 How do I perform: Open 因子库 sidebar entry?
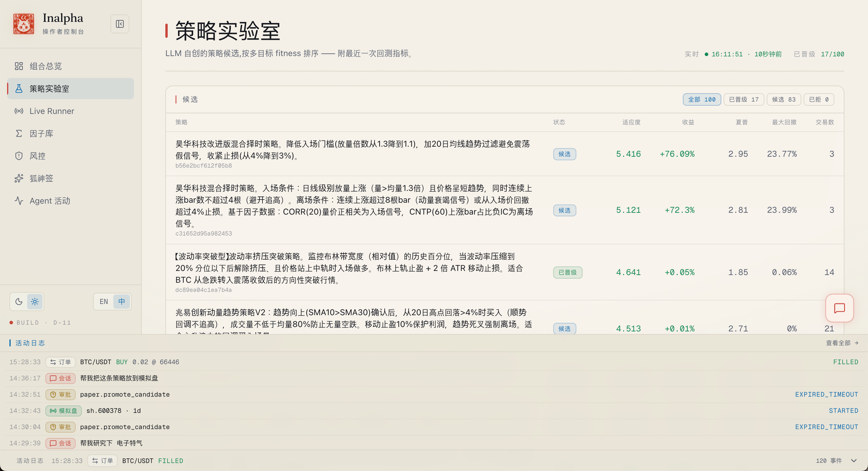71,133
